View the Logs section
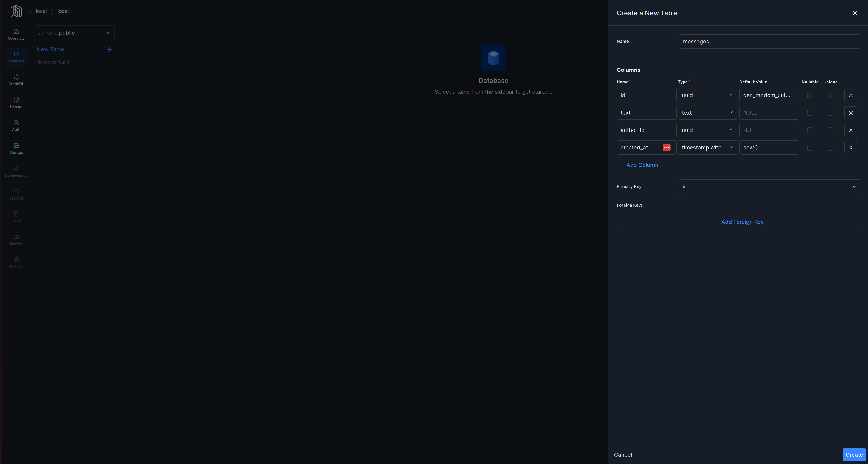The width and height of the screenshot is (868, 464). (16, 217)
